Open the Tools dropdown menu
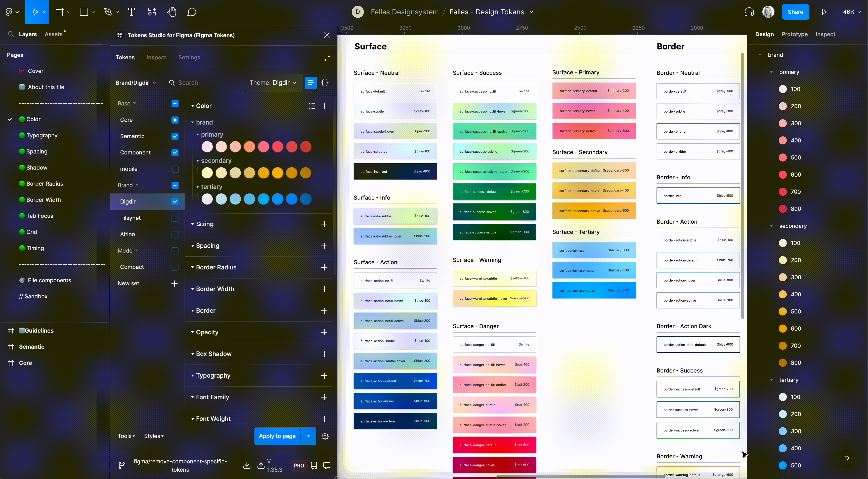Image resolution: width=868 pixels, height=479 pixels. [126, 436]
